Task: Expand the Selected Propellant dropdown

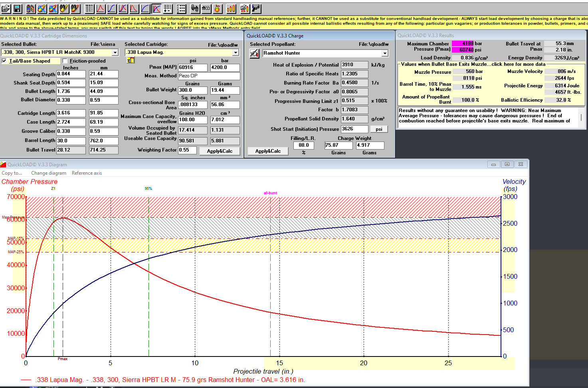Action: click(385, 53)
